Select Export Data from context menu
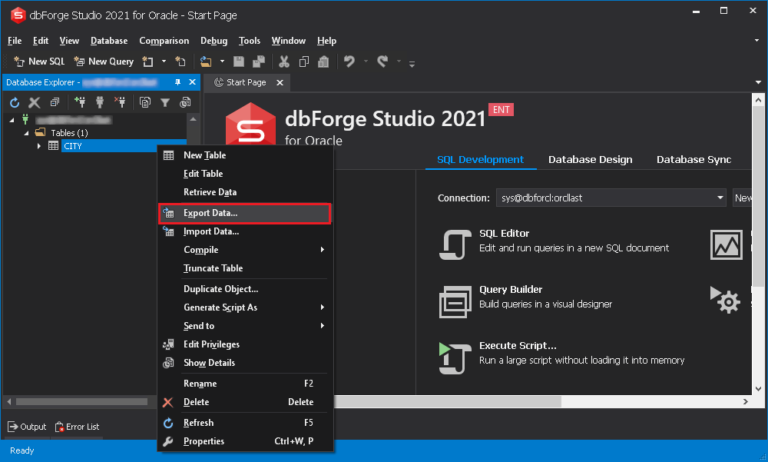This screenshot has height=462, width=768. pyautogui.click(x=210, y=213)
